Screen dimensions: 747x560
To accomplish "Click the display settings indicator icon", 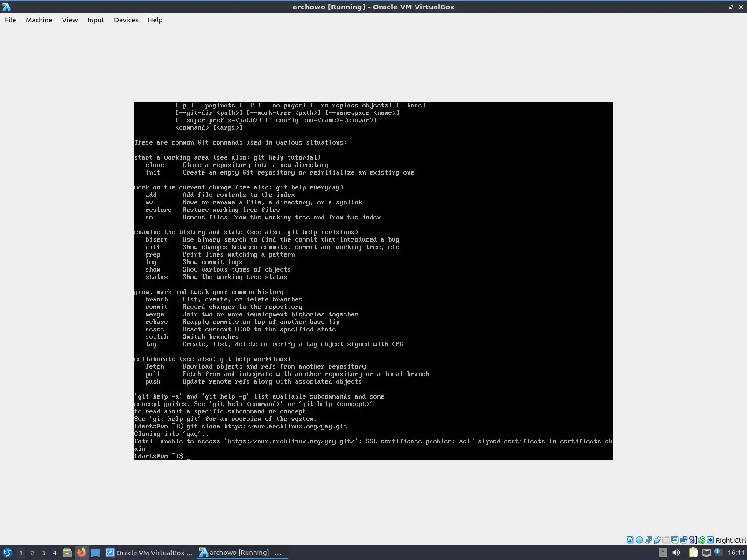I will pyautogui.click(x=675, y=540).
